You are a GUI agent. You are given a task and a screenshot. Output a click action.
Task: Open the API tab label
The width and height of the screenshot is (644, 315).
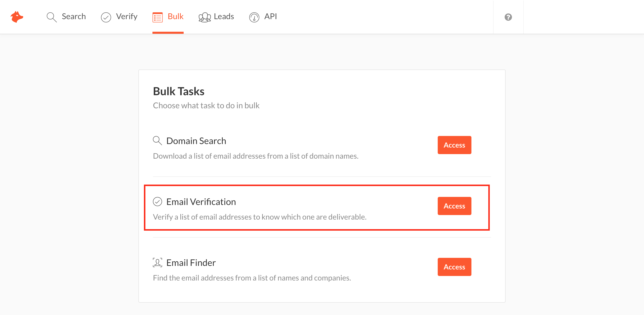[x=271, y=16]
